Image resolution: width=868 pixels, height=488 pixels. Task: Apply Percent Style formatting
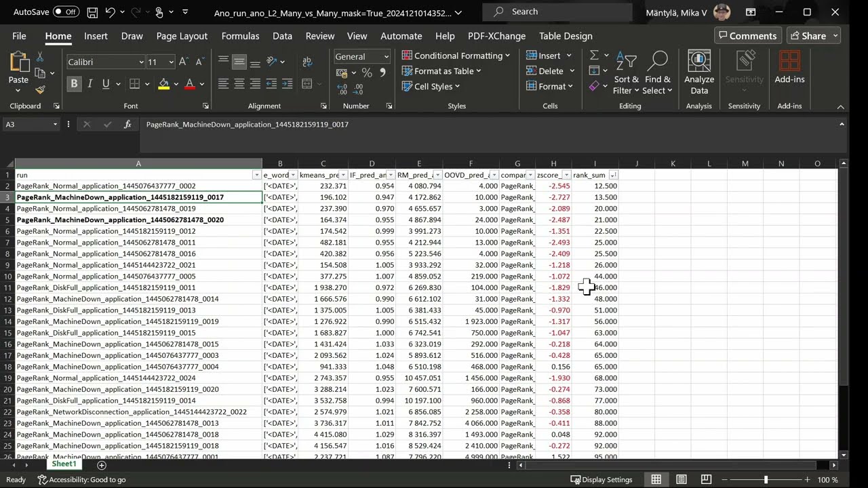pos(367,73)
